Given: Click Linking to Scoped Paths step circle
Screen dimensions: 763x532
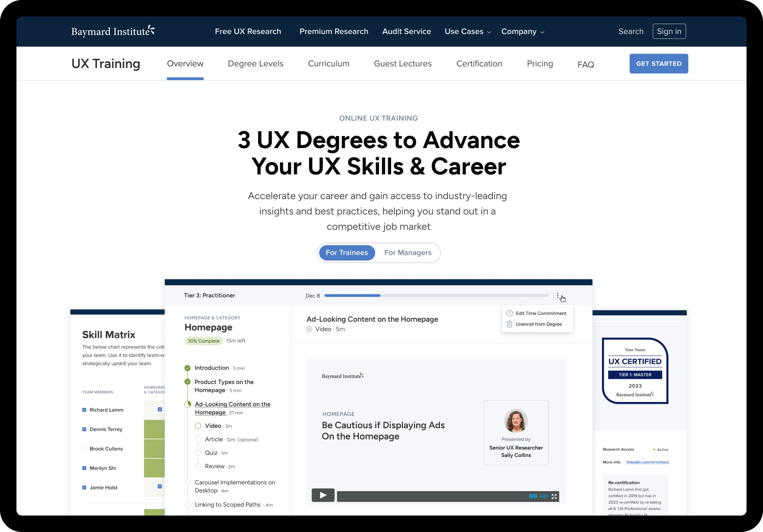Looking at the screenshot, I should (x=187, y=504).
